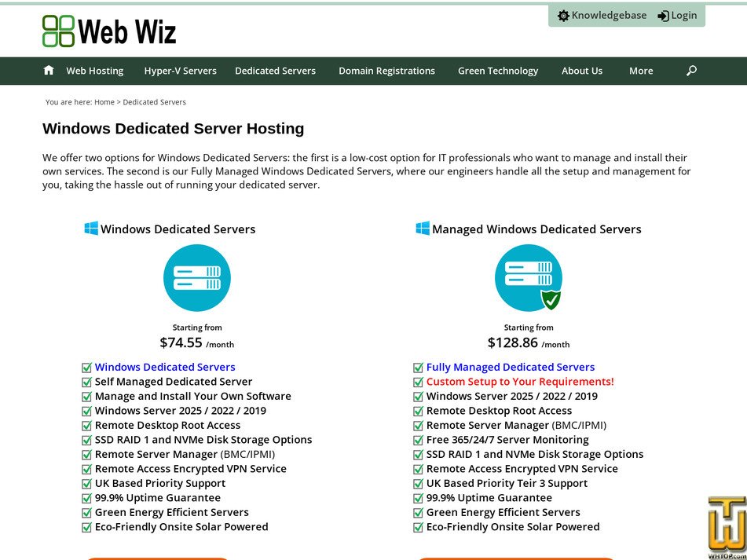Open the Windows Dedicated Servers link

(x=164, y=367)
